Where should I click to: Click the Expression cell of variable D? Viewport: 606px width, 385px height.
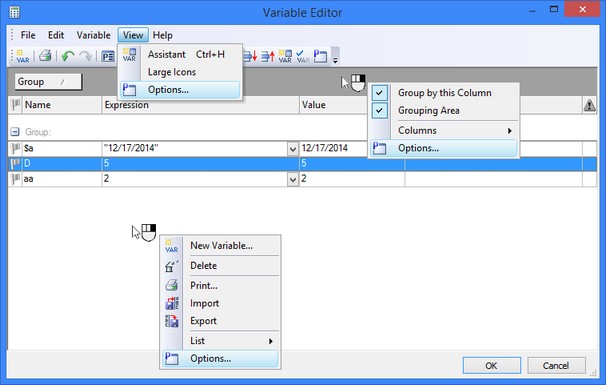coord(200,164)
